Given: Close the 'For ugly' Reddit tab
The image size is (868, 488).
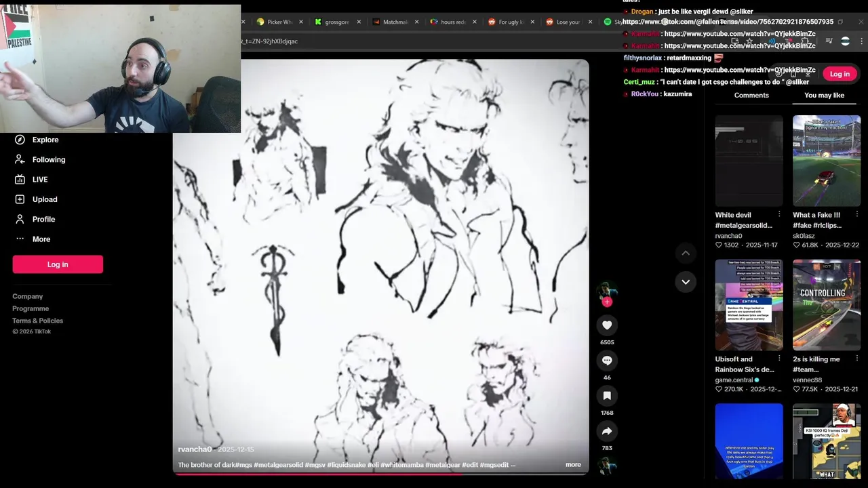Looking at the screenshot, I should pyautogui.click(x=532, y=22).
